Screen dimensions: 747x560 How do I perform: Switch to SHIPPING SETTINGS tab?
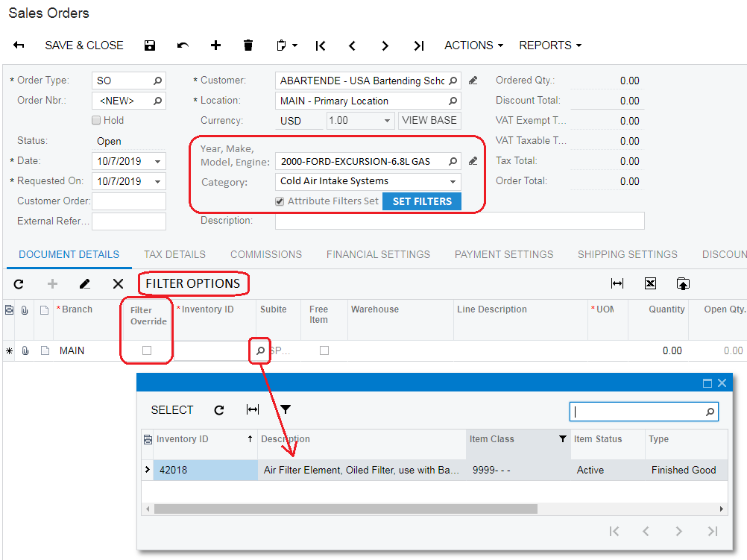[628, 254]
